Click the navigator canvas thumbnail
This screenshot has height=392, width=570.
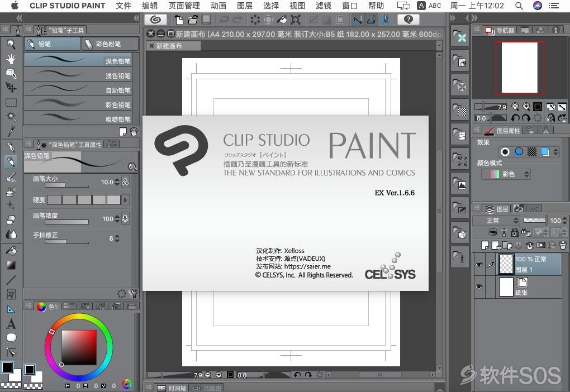click(520, 68)
